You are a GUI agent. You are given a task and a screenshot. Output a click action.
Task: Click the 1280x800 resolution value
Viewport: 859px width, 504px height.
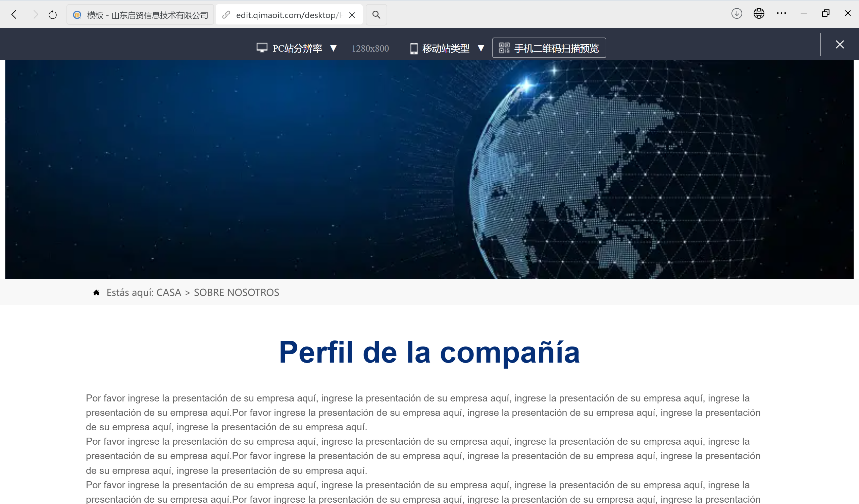(x=370, y=48)
